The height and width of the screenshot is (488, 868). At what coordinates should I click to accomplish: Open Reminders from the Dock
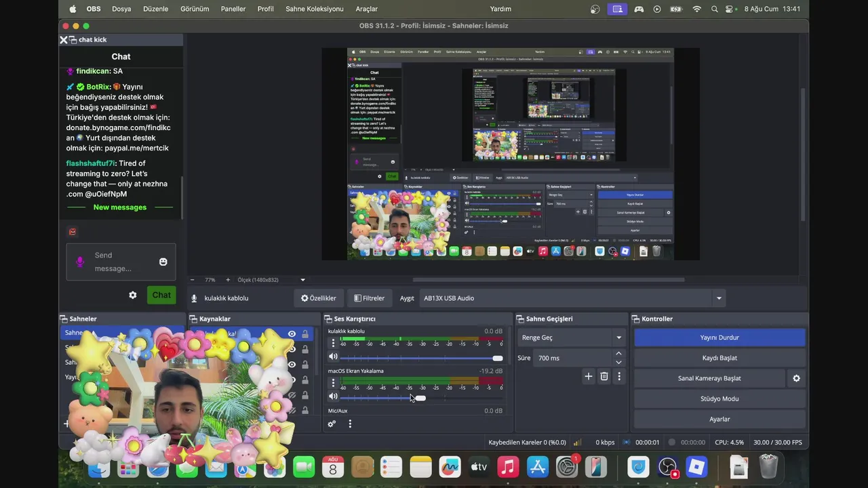coord(391,467)
